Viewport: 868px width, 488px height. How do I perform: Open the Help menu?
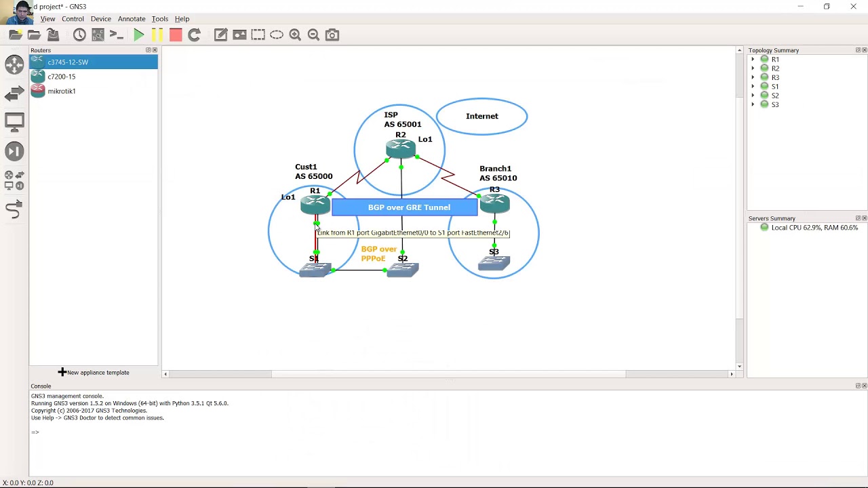click(182, 19)
